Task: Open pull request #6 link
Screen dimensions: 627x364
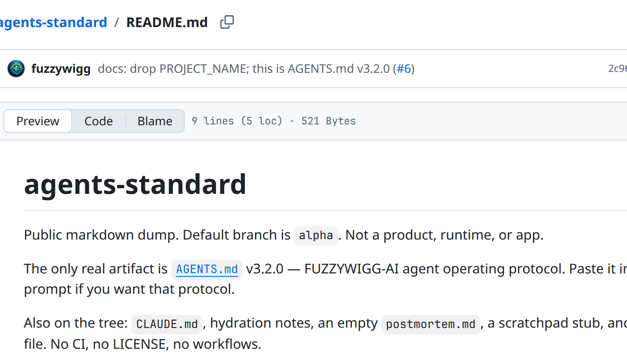Action: click(404, 69)
